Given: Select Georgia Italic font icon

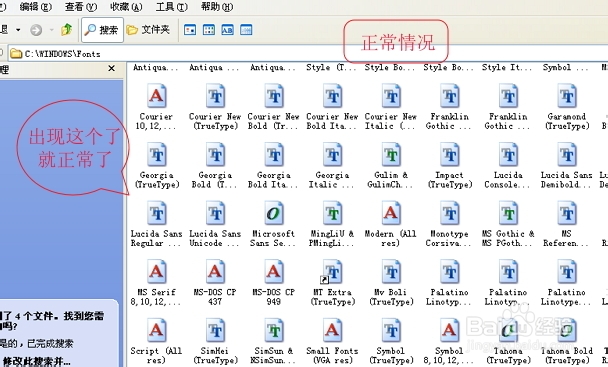Looking at the screenshot, I should click(x=332, y=154).
